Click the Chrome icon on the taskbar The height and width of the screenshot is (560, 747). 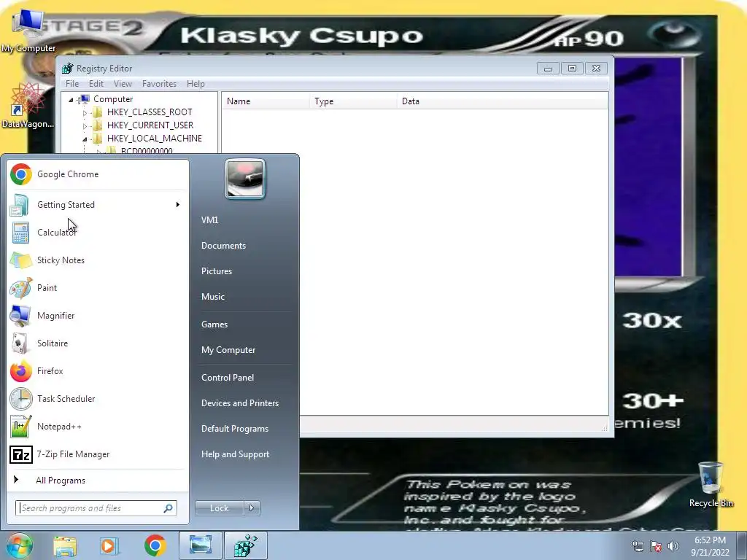[x=155, y=545]
